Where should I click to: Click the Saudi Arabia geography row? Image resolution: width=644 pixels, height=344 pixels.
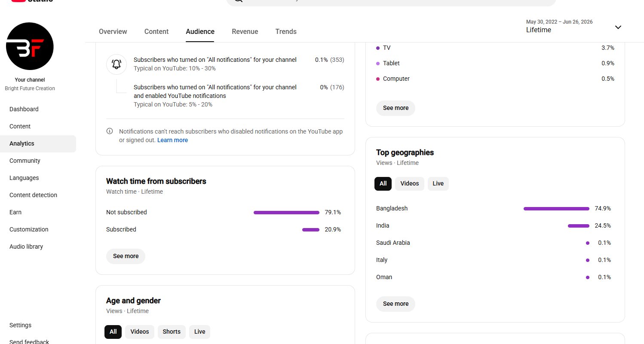coord(494,243)
